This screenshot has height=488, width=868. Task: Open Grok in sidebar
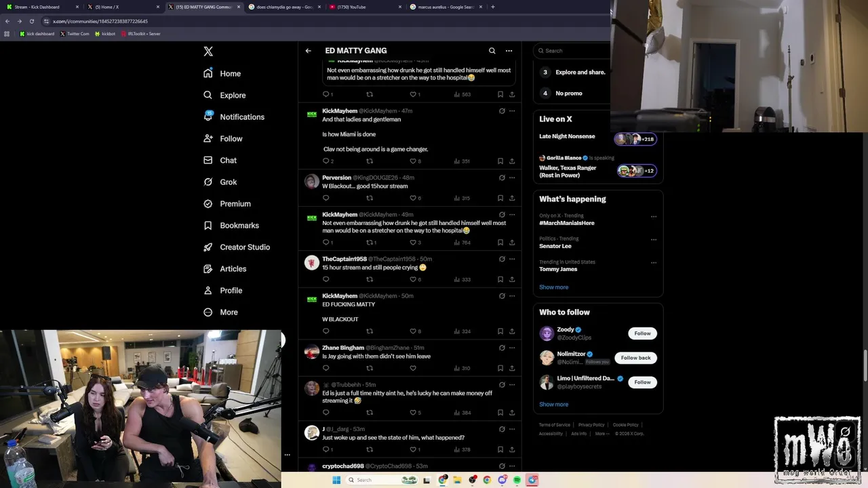point(220,182)
